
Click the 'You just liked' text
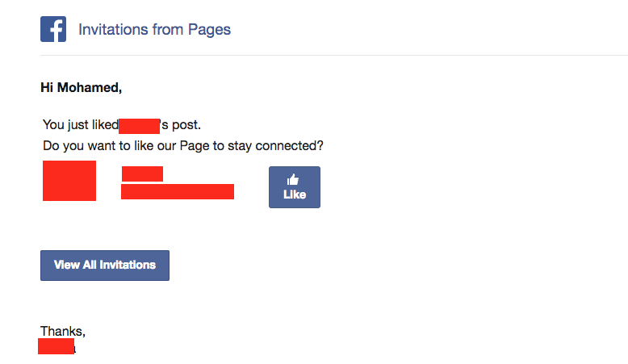click(x=81, y=125)
